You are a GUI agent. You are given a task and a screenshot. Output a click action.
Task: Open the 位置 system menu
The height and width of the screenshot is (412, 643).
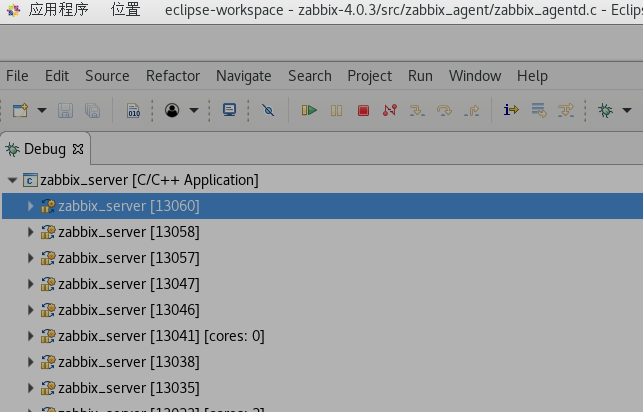pos(125,10)
